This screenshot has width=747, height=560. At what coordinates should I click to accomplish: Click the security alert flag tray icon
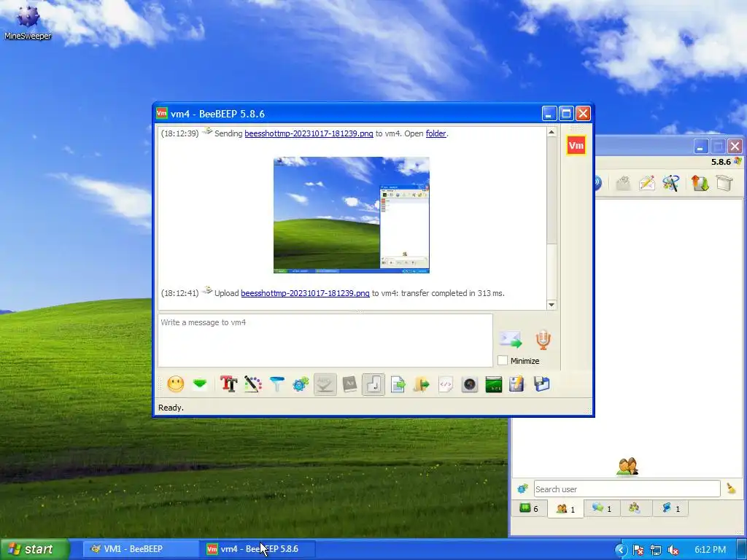(x=638, y=550)
